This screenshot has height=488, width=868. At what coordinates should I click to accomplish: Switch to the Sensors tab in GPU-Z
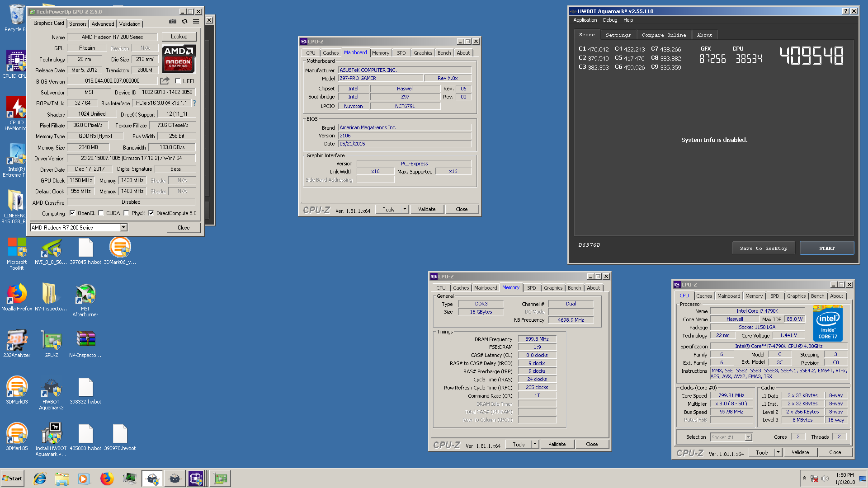pyautogui.click(x=78, y=24)
